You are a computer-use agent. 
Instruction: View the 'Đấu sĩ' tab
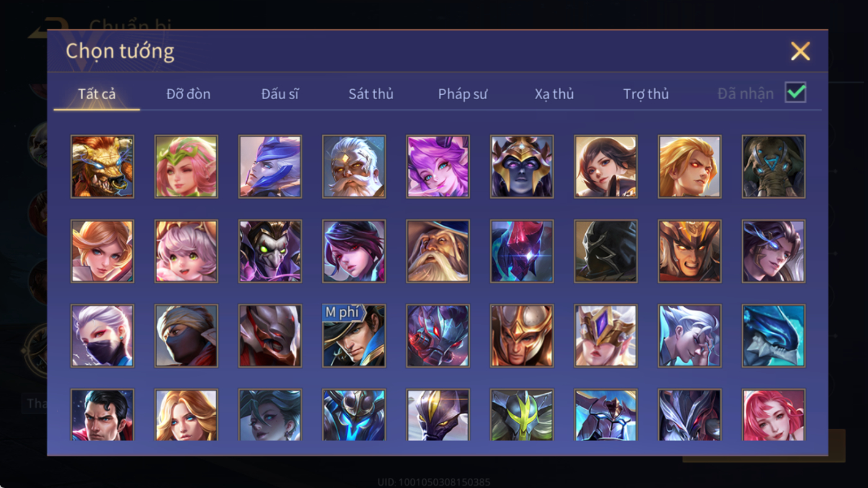pyautogui.click(x=280, y=94)
